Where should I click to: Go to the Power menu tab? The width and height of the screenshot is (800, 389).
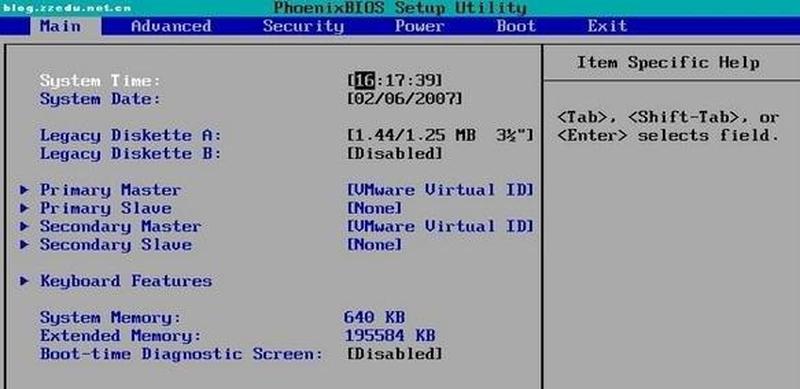pyautogui.click(x=419, y=26)
